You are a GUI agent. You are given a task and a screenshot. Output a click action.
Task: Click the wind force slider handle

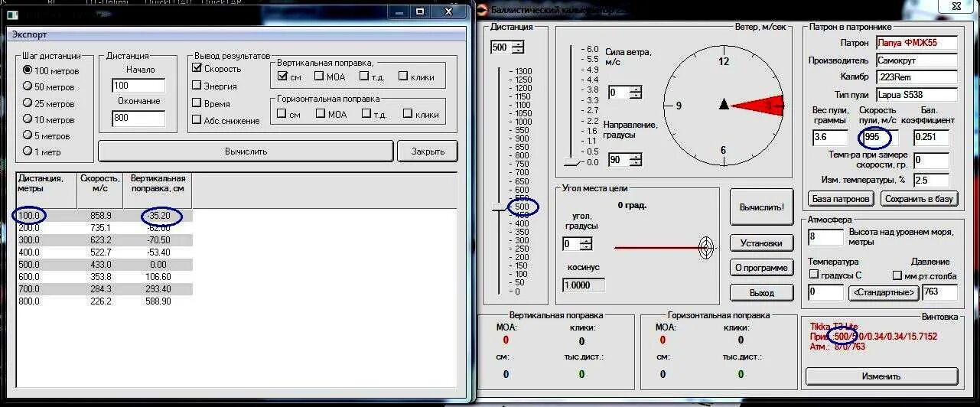click(x=571, y=162)
